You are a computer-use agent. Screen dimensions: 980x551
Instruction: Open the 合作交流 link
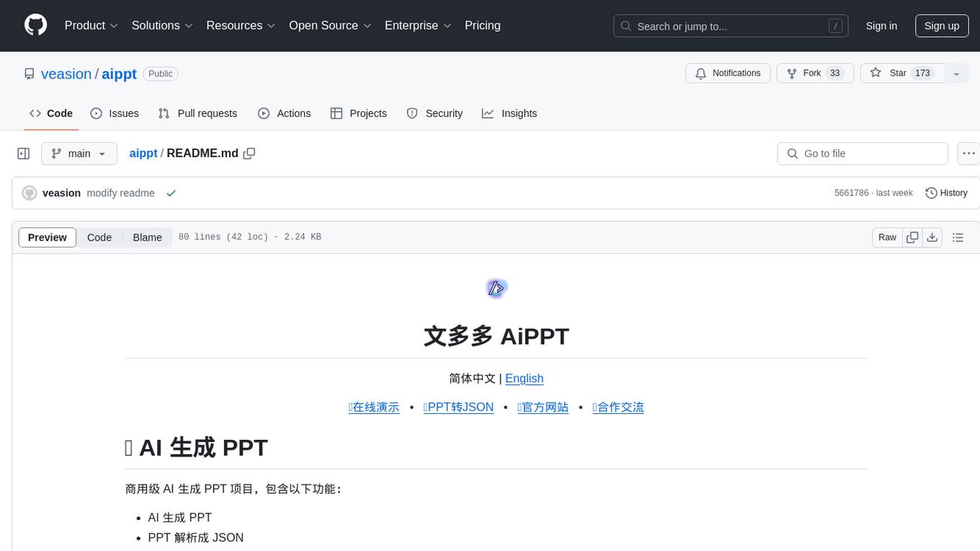point(618,407)
